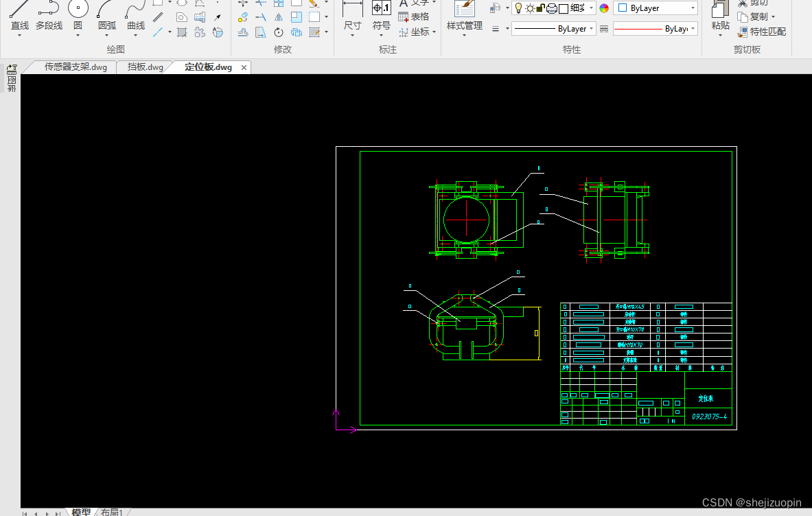Image resolution: width=812 pixels, height=516 pixels.
Task: Click the 特性匹配 match properties tool
Action: click(761, 32)
